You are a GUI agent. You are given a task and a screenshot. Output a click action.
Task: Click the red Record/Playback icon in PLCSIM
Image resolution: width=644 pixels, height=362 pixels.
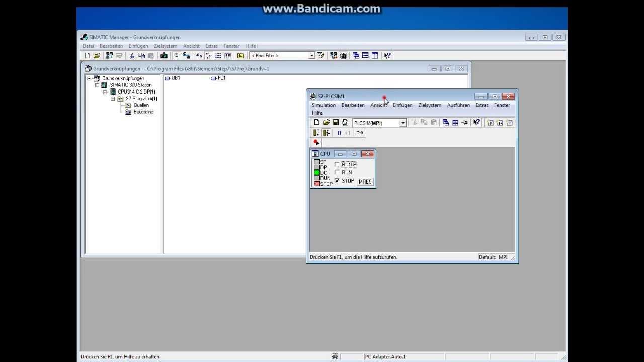pos(316,142)
